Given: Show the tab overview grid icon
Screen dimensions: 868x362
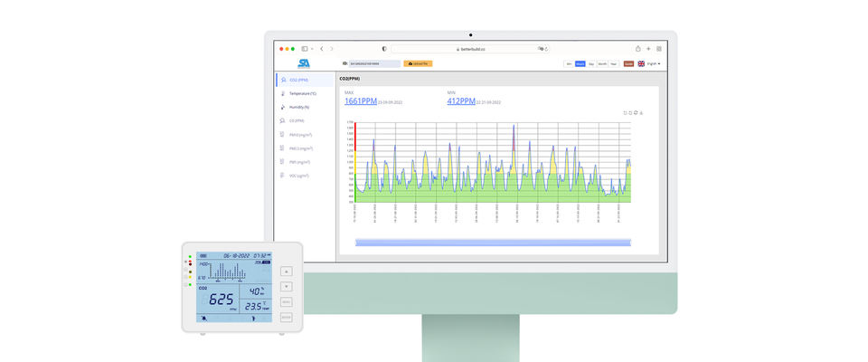Looking at the screenshot, I should [659, 49].
